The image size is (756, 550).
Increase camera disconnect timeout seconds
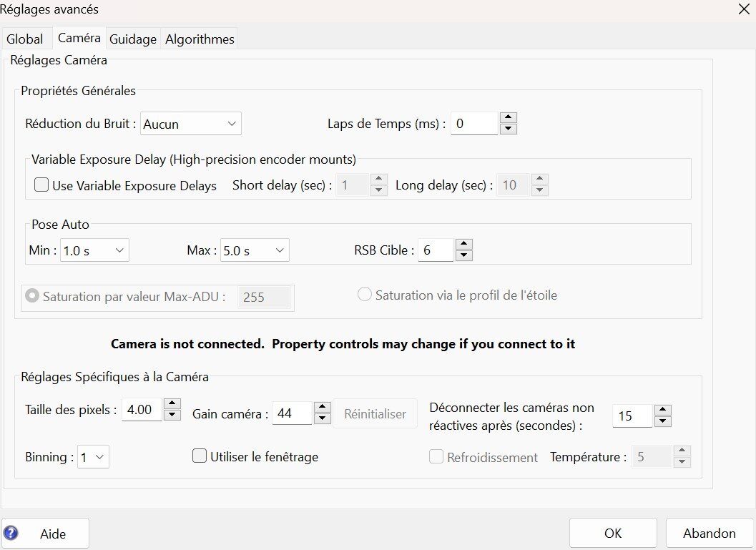pos(663,410)
